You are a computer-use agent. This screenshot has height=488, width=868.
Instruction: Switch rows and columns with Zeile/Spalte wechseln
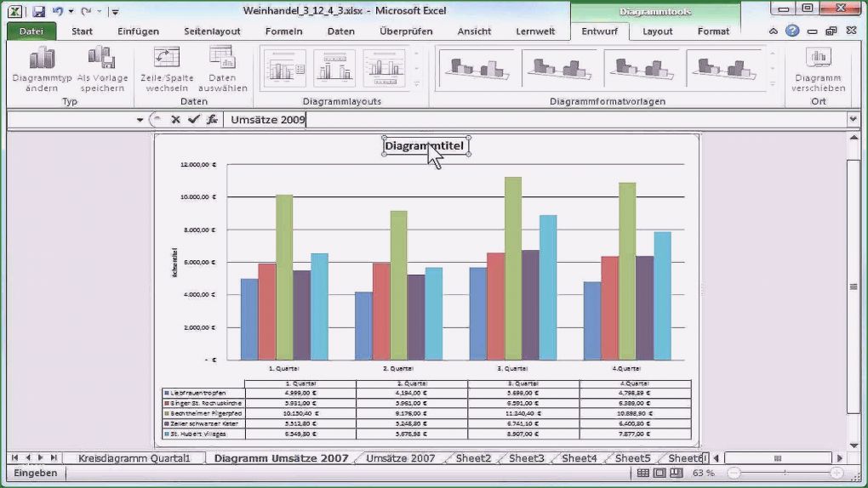[x=166, y=59]
